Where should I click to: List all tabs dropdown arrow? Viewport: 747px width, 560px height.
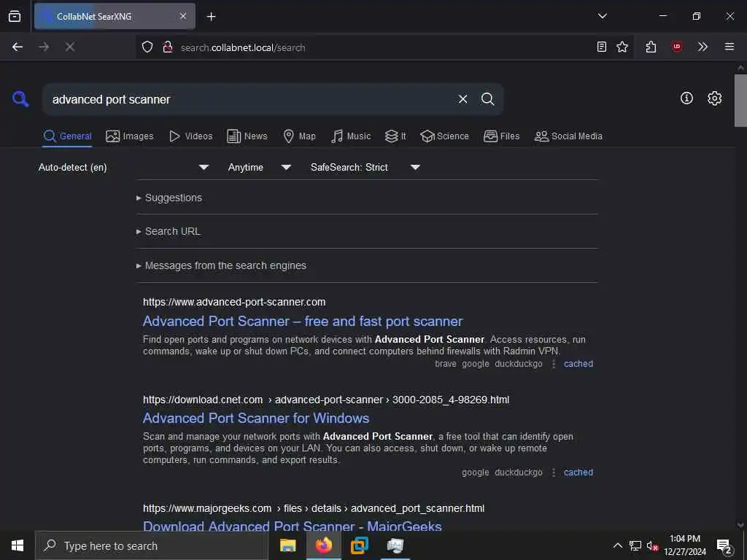[x=602, y=16]
